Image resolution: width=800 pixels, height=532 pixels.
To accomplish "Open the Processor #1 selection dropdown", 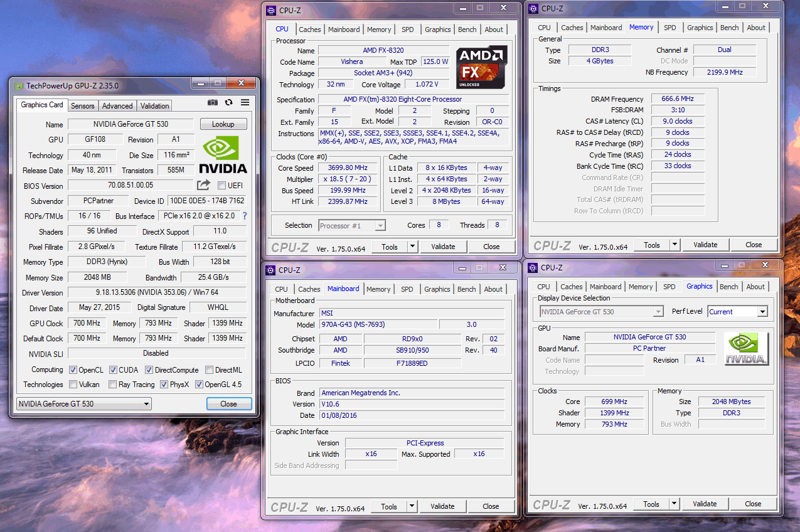I will pyautogui.click(x=351, y=225).
